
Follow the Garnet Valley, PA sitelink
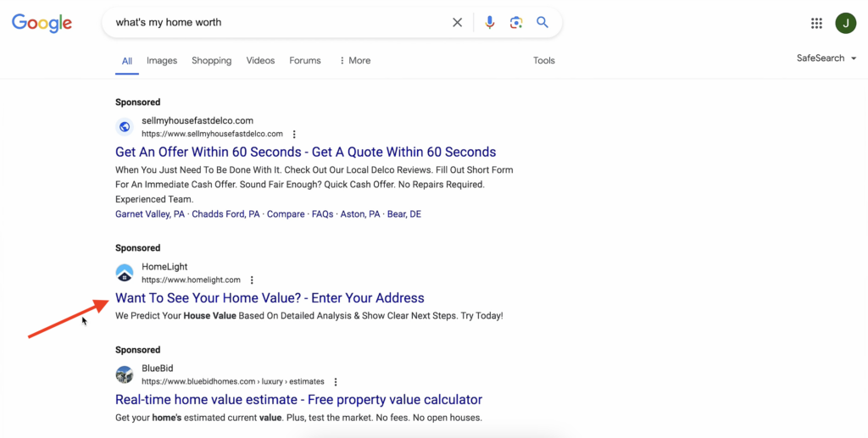pos(150,214)
